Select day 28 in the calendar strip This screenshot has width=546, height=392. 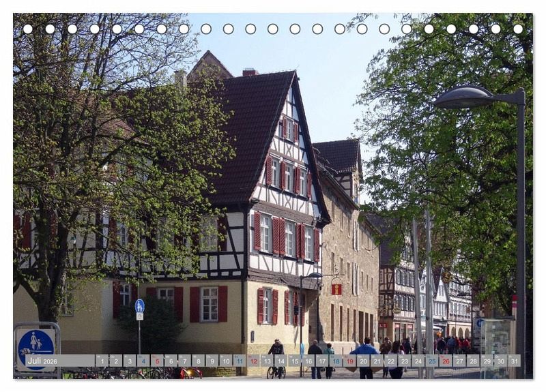(x=474, y=361)
